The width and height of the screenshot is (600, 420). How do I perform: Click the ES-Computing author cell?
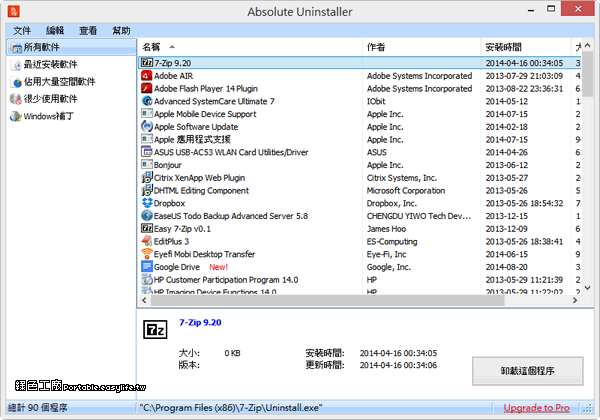pos(392,241)
